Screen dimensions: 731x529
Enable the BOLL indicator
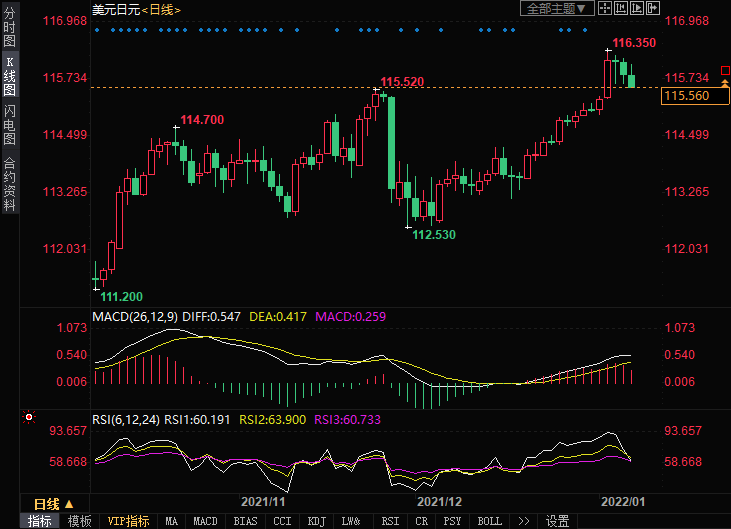pos(489,521)
